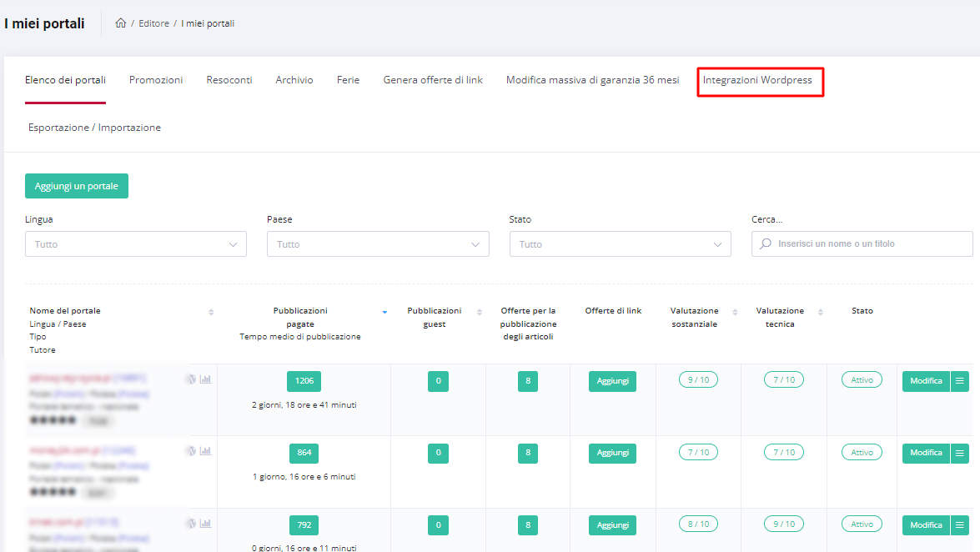The width and height of the screenshot is (980, 552).
Task: Sort by Pubblicazioni guest column arrows
Action: tap(480, 312)
